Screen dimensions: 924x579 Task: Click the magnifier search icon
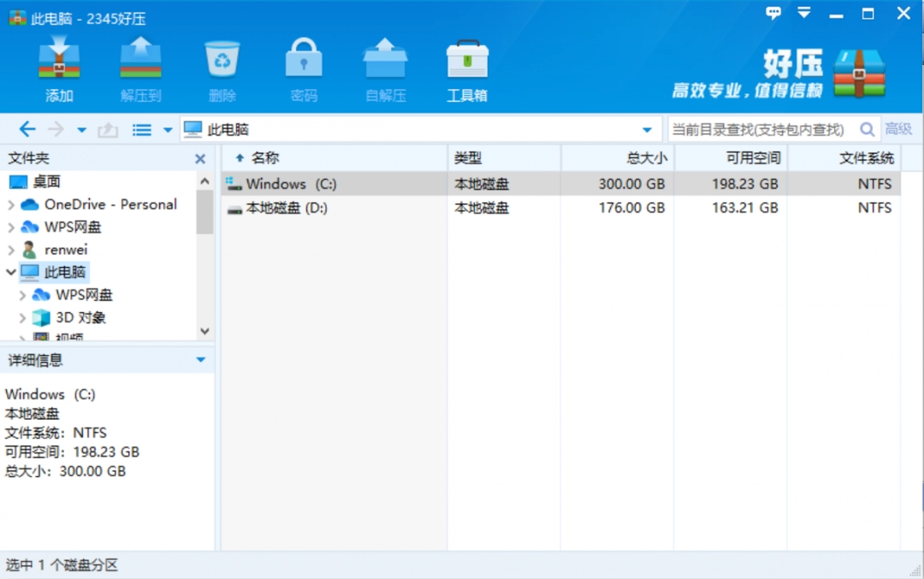click(x=867, y=128)
